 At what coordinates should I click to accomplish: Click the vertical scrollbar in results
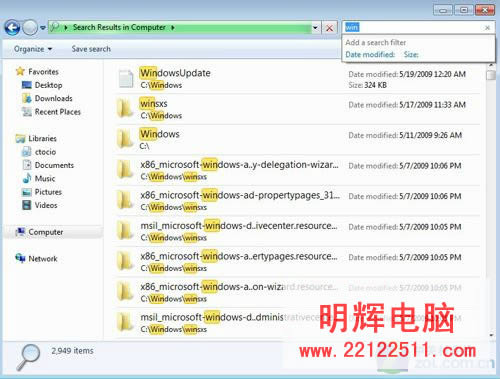coord(491,200)
